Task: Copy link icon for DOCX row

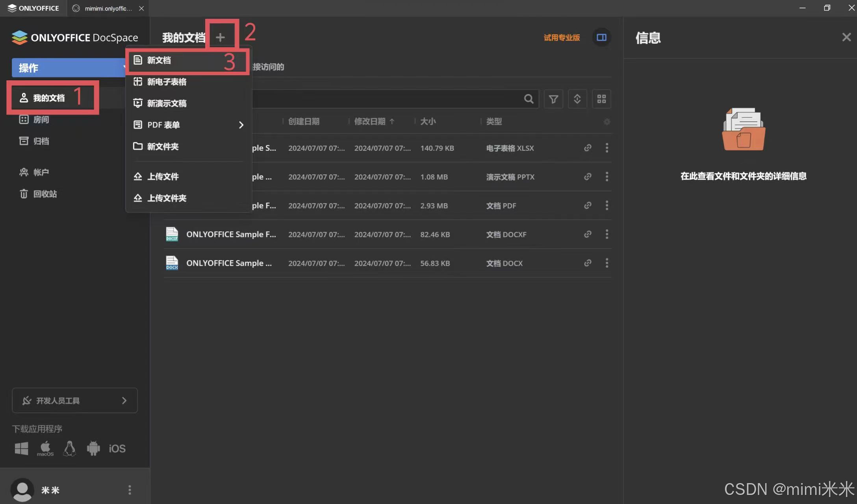Action: pos(588,263)
